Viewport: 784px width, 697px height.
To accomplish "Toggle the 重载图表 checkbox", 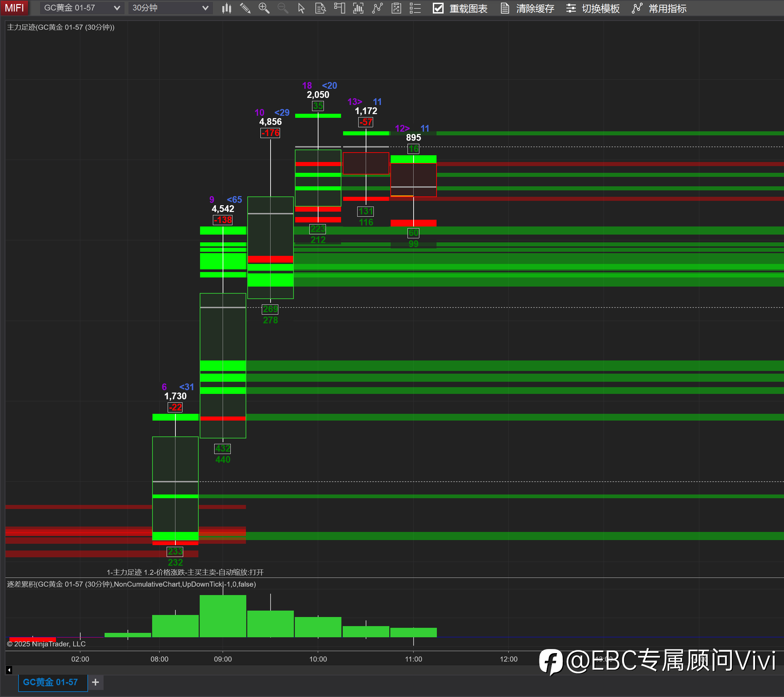I will (438, 8).
